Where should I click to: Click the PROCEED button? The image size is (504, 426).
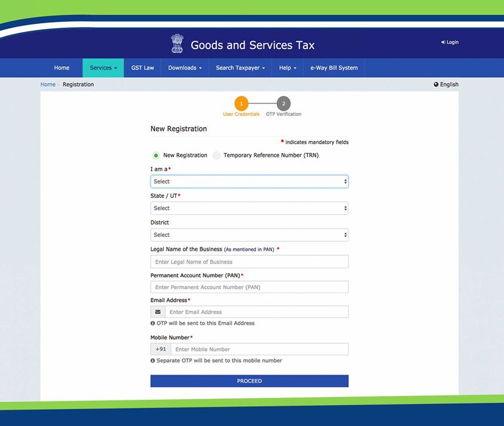point(249,381)
